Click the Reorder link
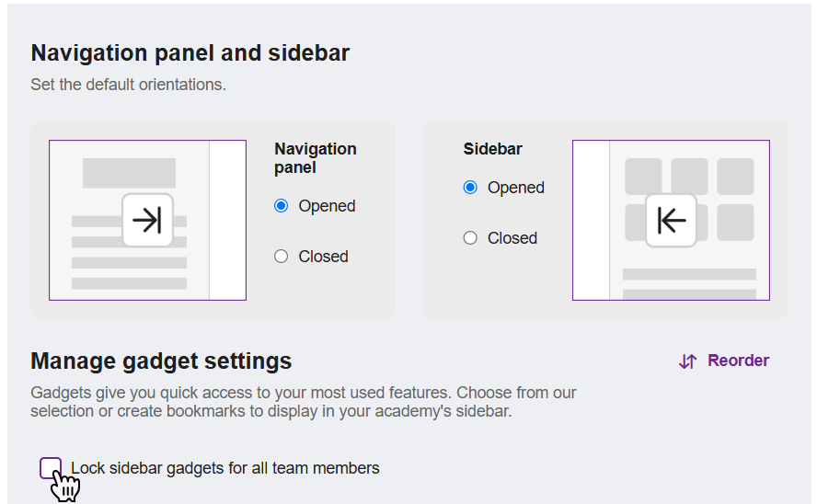 [x=724, y=361]
